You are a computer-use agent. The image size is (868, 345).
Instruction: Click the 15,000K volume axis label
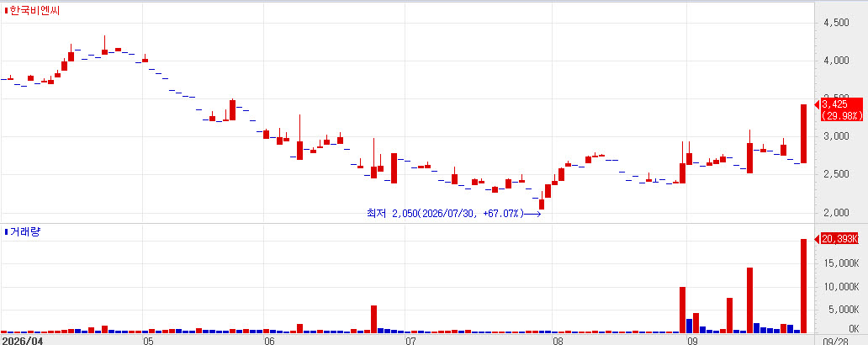841,263
